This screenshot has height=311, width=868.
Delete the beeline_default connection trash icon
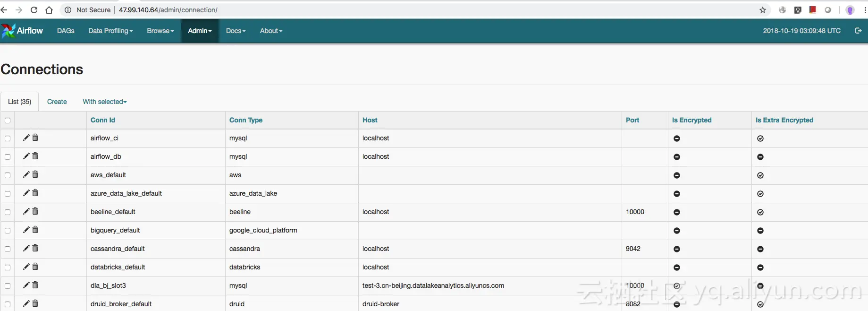point(35,211)
